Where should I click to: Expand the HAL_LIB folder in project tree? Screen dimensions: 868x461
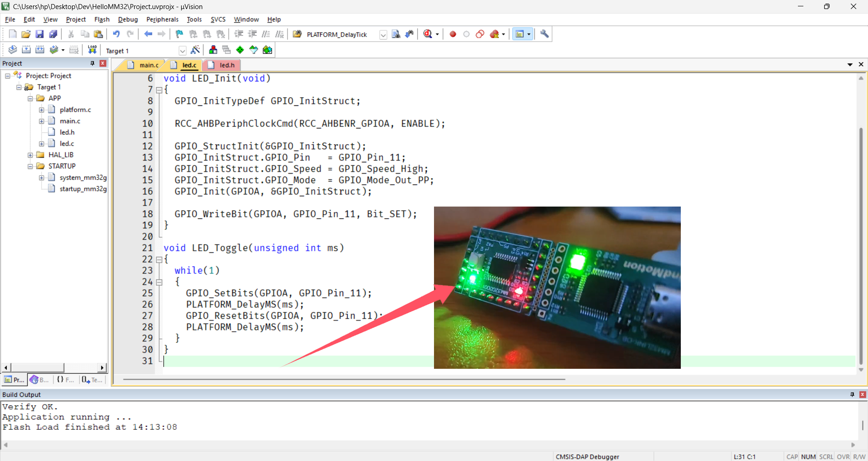tap(30, 155)
